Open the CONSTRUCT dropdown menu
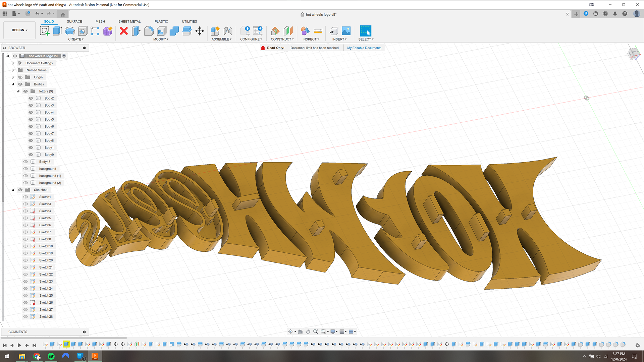Screen dimensions: 644x362 click(x=282, y=39)
